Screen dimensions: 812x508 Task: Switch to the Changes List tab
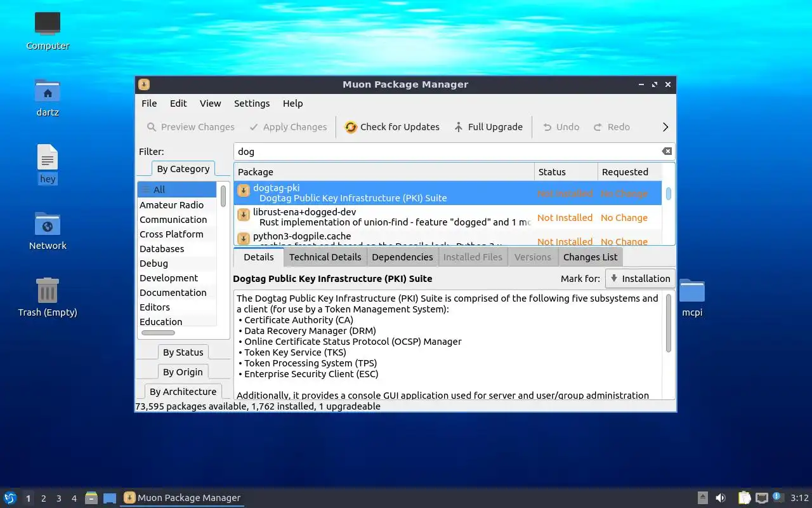pos(590,257)
